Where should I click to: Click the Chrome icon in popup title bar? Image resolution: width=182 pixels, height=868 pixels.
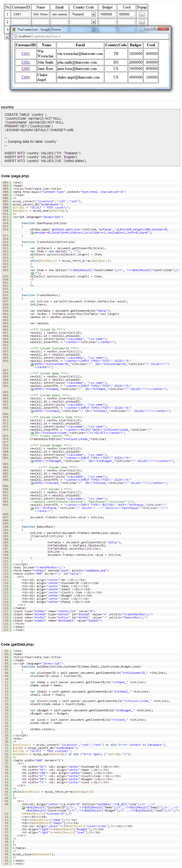[x=14, y=30]
